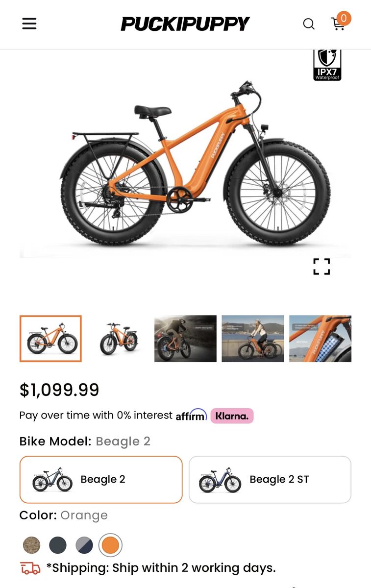Select the Beagle 2 ST model
The width and height of the screenshot is (371, 588).
(270, 480)
